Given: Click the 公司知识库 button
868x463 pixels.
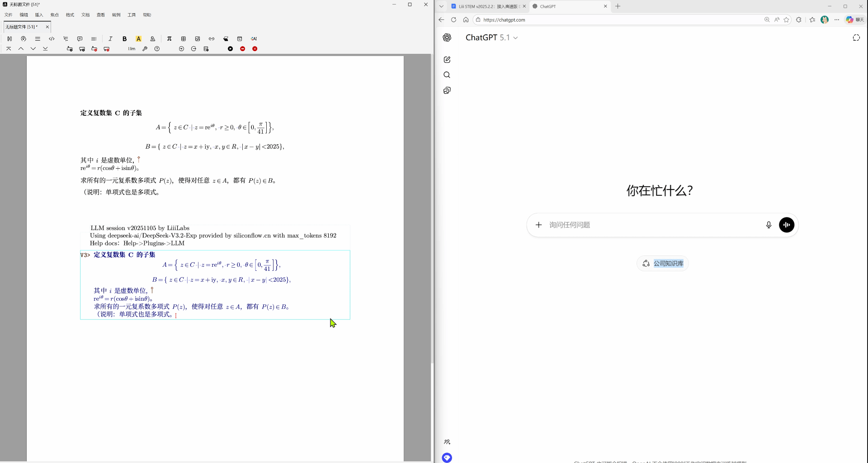Looking at the screenshot, I should [x=663, y=264].
